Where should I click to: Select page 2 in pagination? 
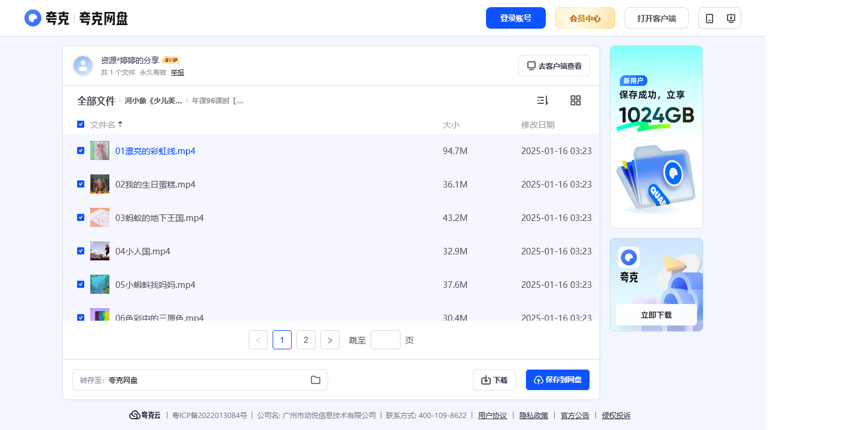[x=306, y=340]
